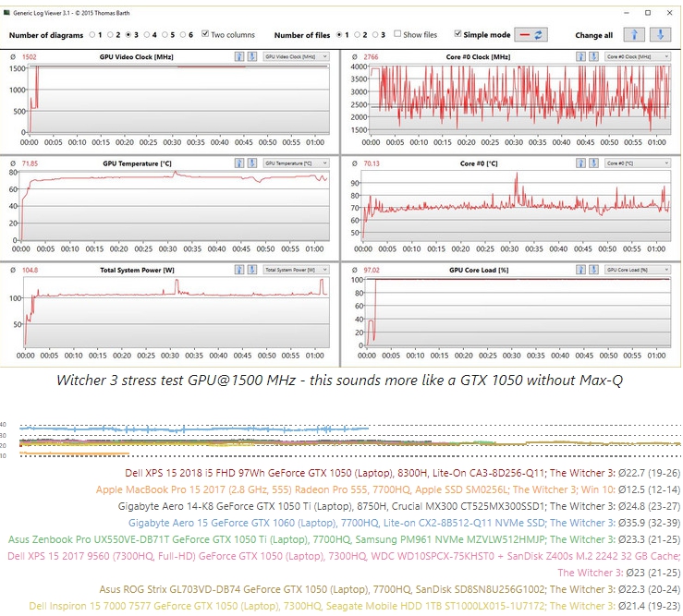Set number of files to 2
The height and width of the screenshot is (616, 683).
pyautogui.click(x=357, y=35)
